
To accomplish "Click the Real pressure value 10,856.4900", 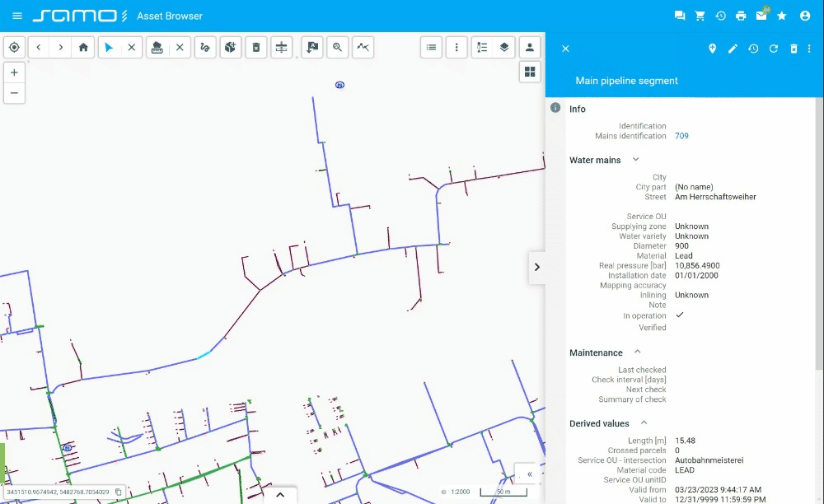I will click(697, 266).
